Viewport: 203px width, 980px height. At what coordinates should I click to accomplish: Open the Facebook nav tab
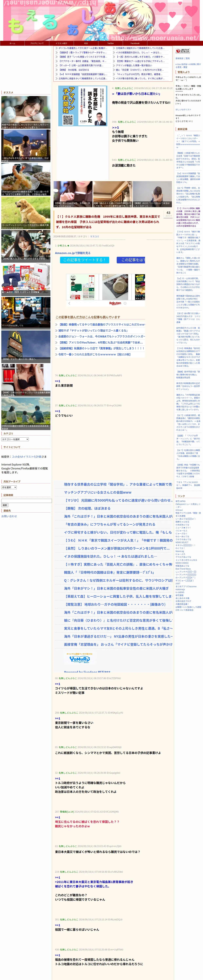point(135,43)
